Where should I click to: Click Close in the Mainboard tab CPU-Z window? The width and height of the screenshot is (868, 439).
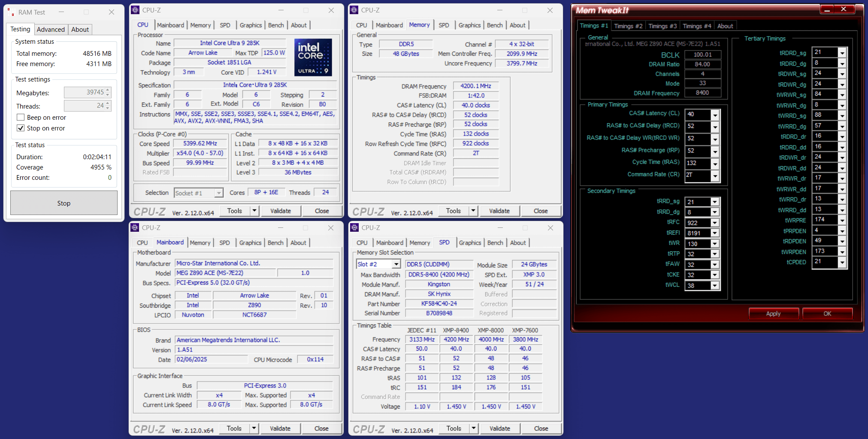coord(321,428)
